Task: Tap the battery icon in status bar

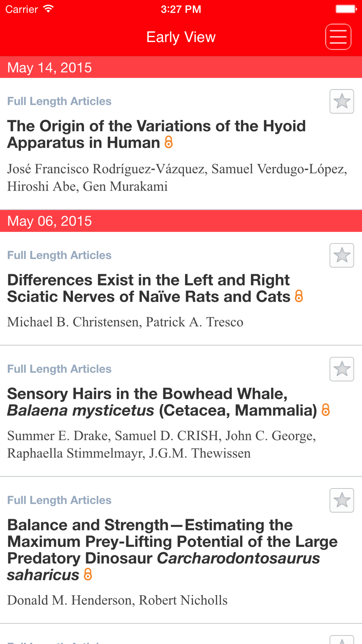Action: point(346,9)
